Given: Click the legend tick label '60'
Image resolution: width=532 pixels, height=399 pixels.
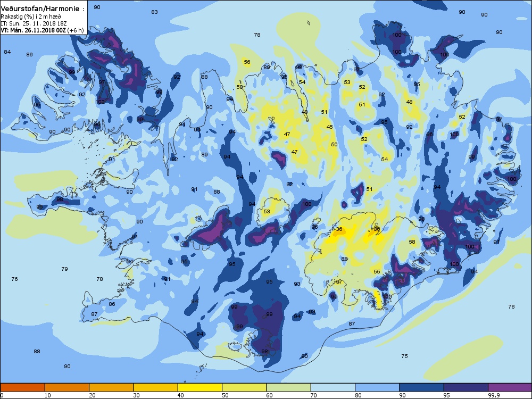Looking at the screenshot, I should [x=269, y=395].
